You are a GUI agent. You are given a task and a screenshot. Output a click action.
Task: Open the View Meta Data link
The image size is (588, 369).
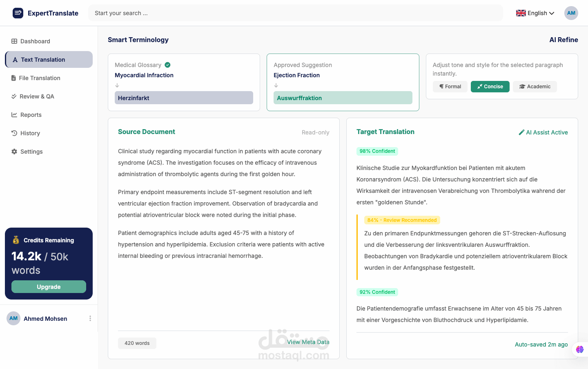pos(308,342)
